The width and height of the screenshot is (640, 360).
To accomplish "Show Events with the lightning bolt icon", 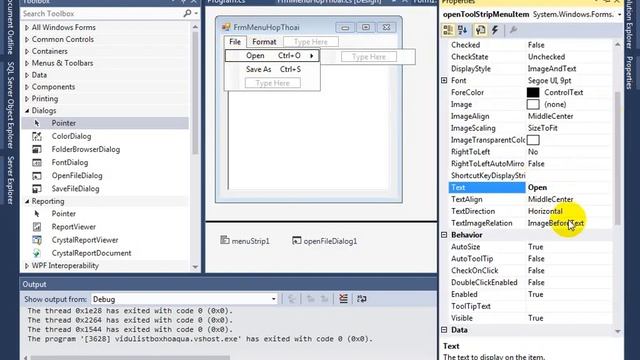I will click(x=495, y=30).
